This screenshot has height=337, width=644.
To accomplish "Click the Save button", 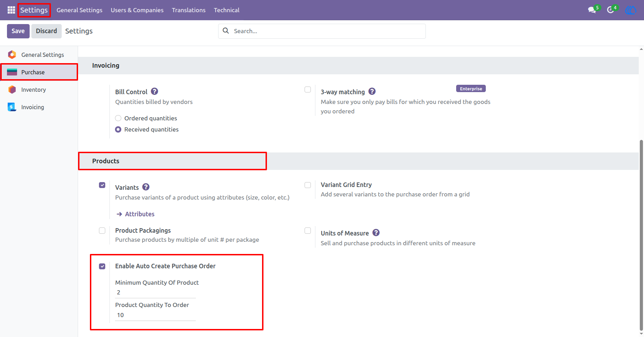I will click(18, 31).
